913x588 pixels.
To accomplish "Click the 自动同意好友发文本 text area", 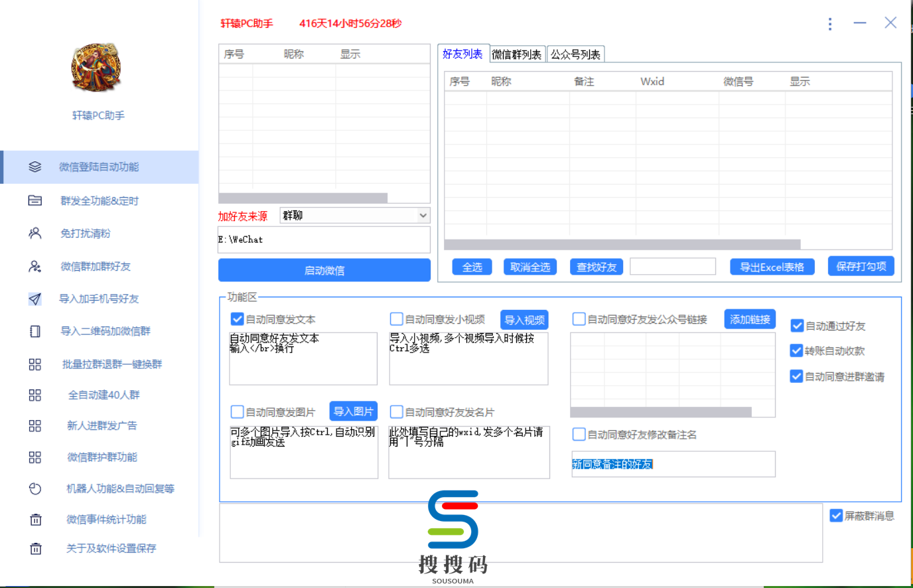I will (303, 358).
